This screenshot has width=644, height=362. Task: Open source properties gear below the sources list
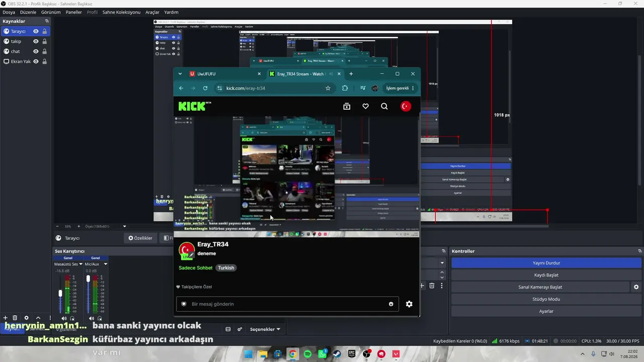26,318
